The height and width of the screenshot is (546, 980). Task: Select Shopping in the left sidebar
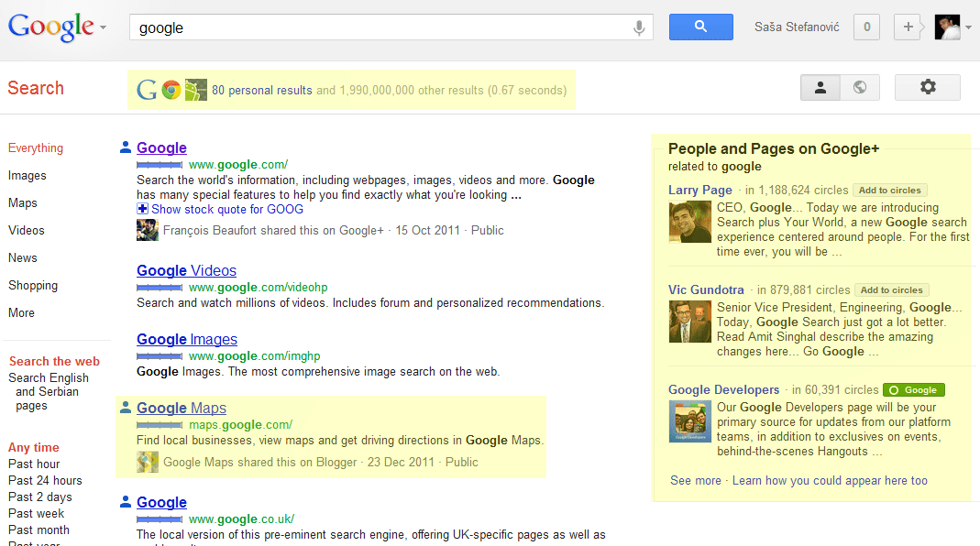point(33,286)
